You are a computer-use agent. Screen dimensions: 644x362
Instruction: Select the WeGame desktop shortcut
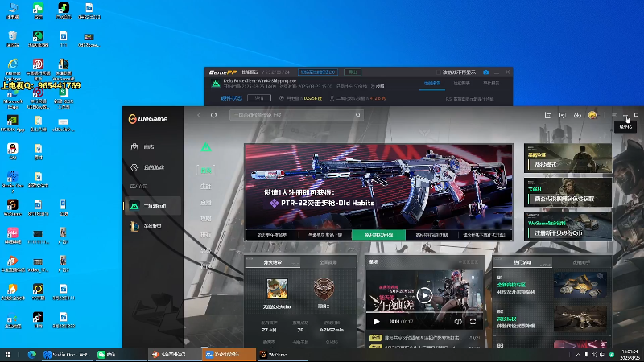[13, 208]
